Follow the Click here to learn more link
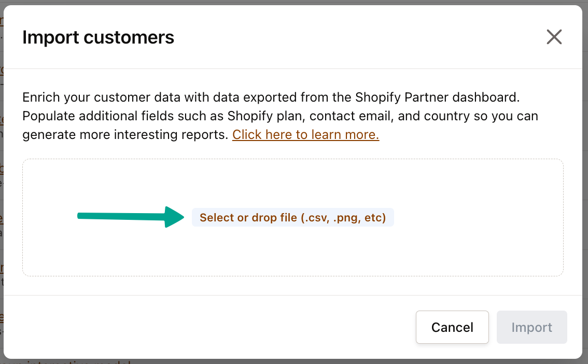Screen dimensions: 588x364 (305, 134)
